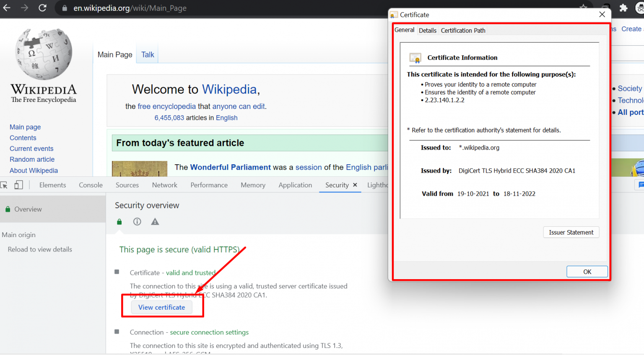Open the browser Extensions puzzle icon
644x355 pixels.
click(623, 8)
